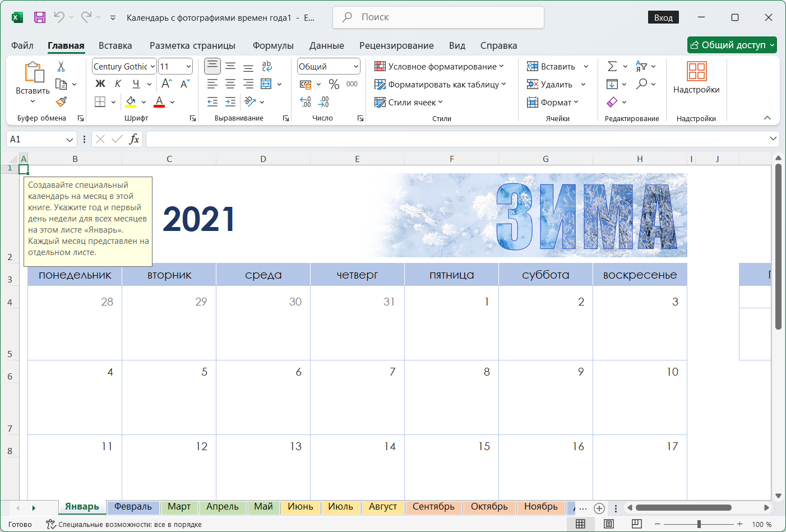Click the Fill down icon
Screen dimensions: 786x532
pyautogui.click(x=612, y=84)
